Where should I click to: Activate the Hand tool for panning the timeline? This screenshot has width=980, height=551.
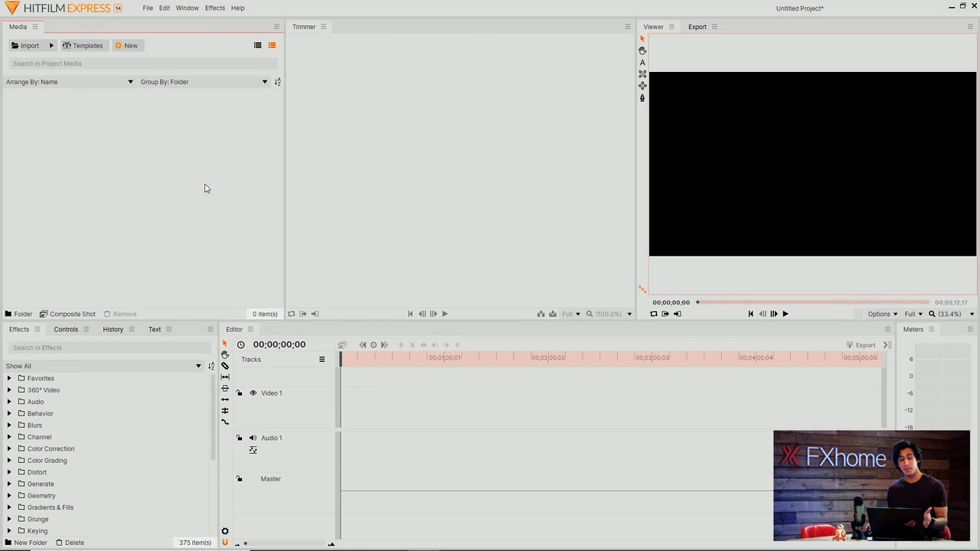pyautogui.click(x=224, y=354)
